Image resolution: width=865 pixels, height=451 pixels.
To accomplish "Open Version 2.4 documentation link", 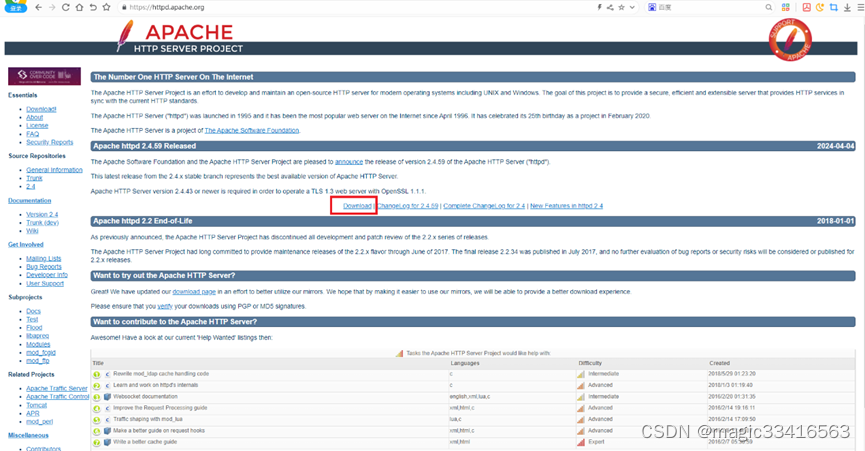I will (42, 214).
